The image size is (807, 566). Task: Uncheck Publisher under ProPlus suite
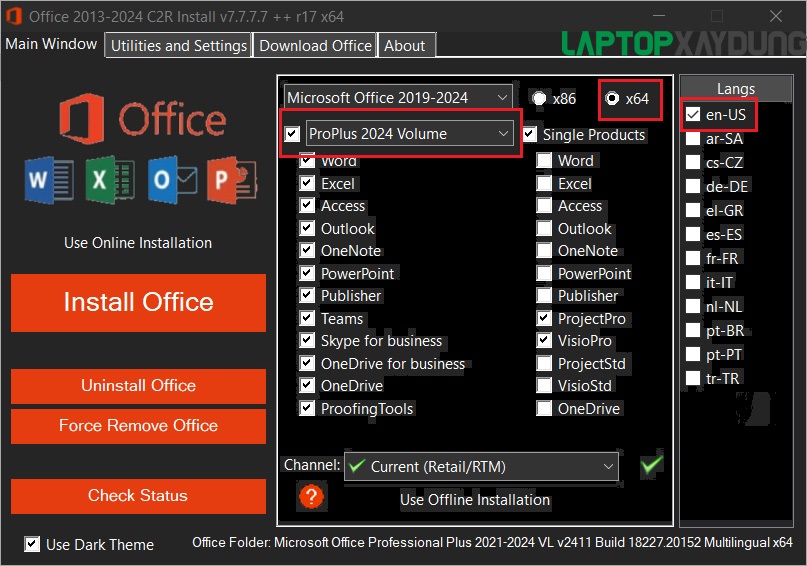tap(307, 295)
